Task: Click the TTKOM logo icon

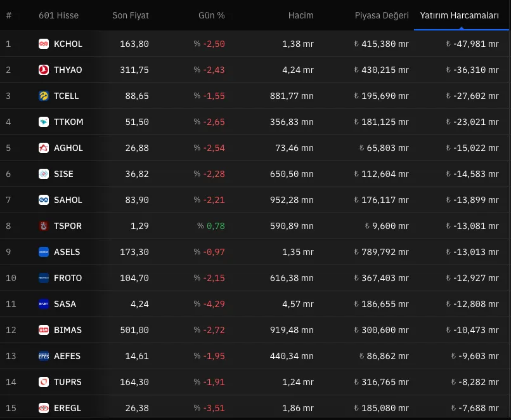Action: [44, 122]
